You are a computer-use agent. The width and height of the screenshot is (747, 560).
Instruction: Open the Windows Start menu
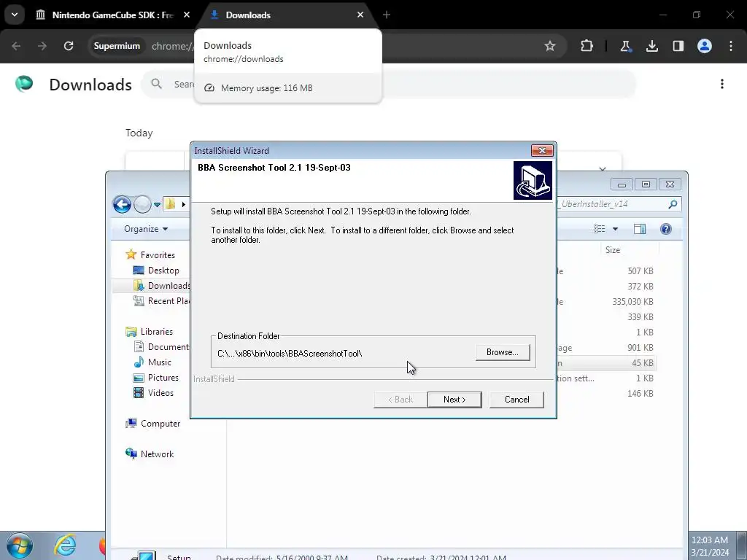tap(20, 545)
